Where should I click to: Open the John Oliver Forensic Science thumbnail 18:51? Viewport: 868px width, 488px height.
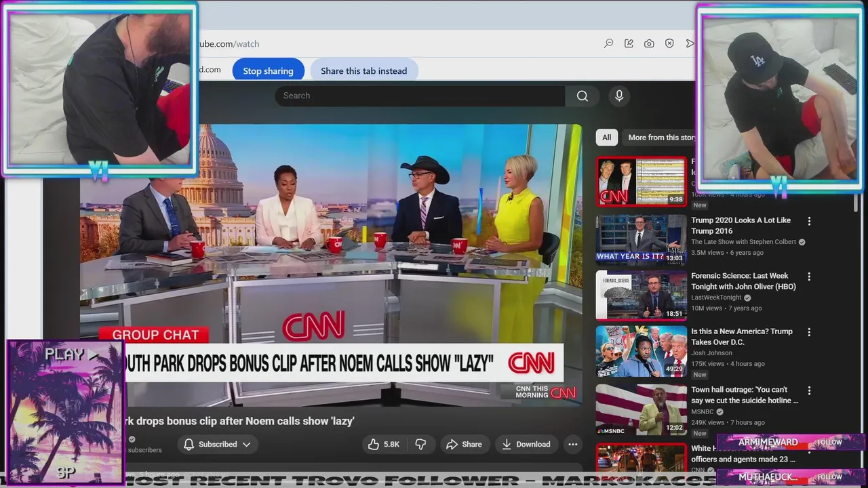click(x=642, y=295)
